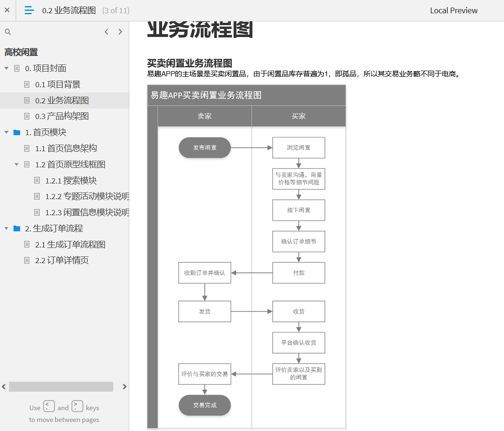The height and width of the screenshot is (431, 504).
Task: Collapse the 2. 生成订单流程 folder
Action: pyautogui.click(x=7, y=229)
